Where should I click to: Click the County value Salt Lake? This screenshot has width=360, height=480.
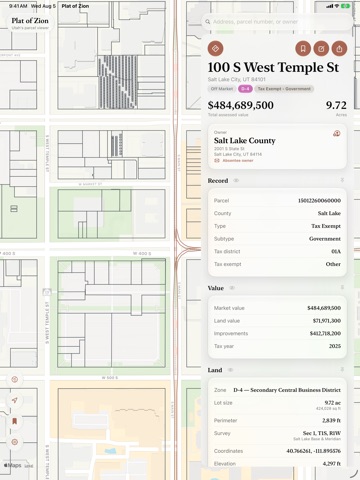pos(329,213)
